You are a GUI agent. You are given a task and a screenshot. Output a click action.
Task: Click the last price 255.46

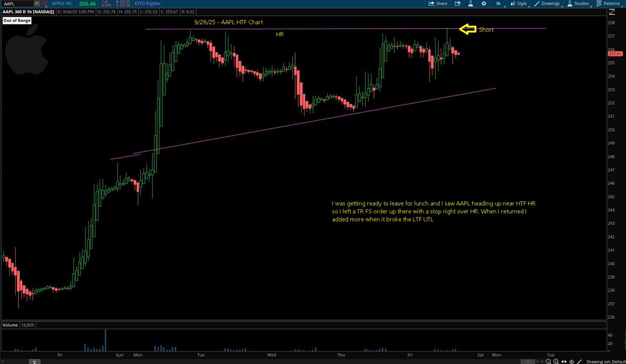point(88,3)
